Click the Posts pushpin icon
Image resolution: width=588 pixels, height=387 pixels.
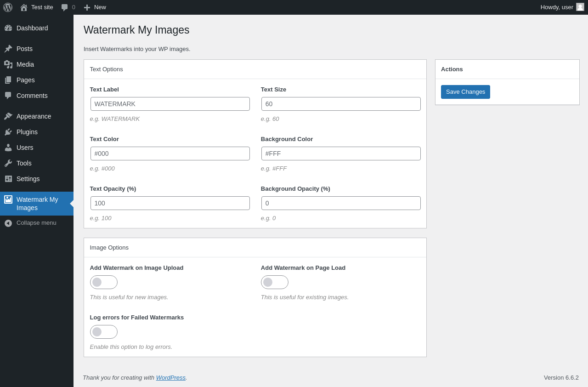[8, 49]
